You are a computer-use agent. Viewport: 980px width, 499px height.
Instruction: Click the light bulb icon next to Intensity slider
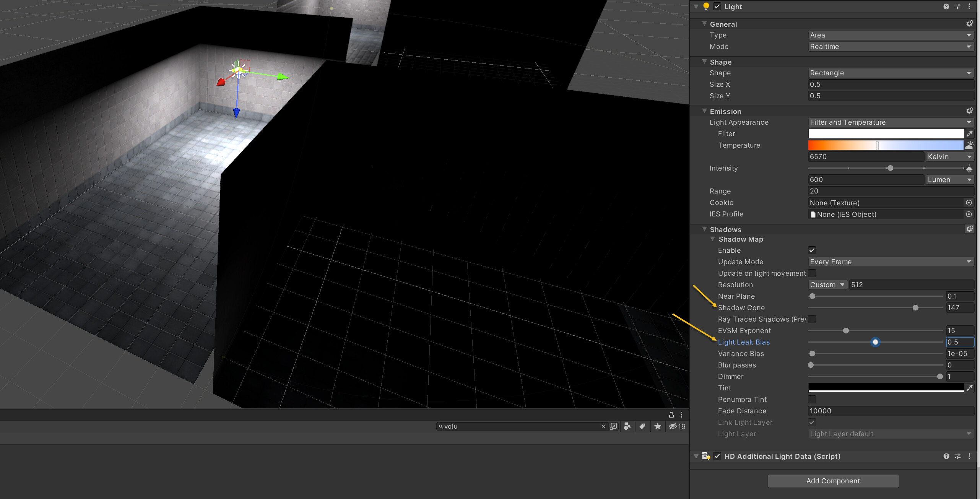click(x=970, y=168)
